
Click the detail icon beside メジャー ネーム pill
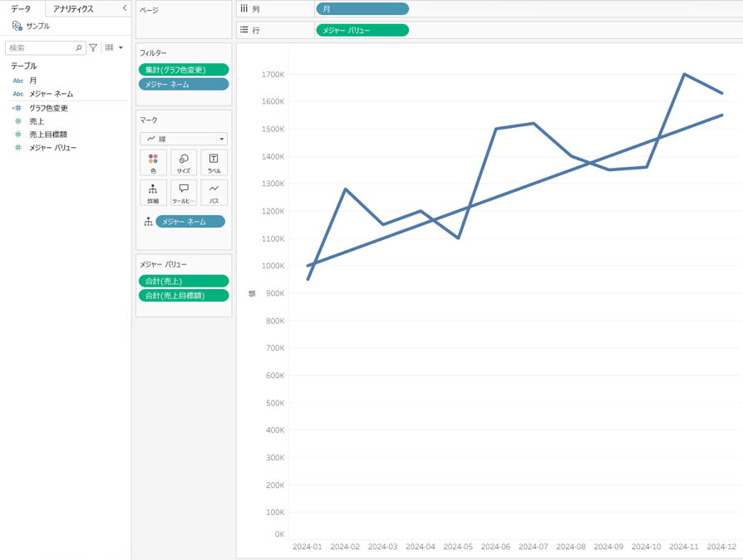point(148,222)
